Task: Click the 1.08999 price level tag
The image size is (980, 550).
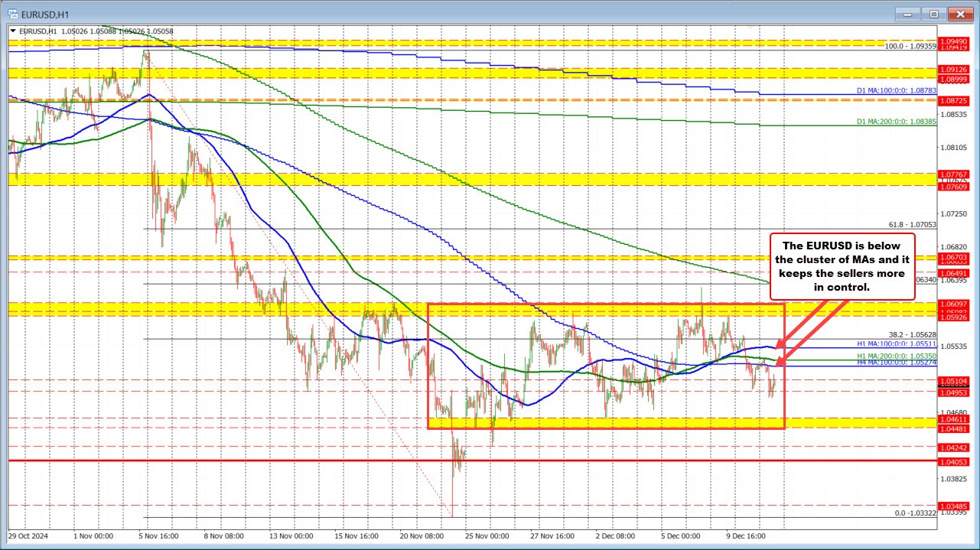Action: [955, 79]
